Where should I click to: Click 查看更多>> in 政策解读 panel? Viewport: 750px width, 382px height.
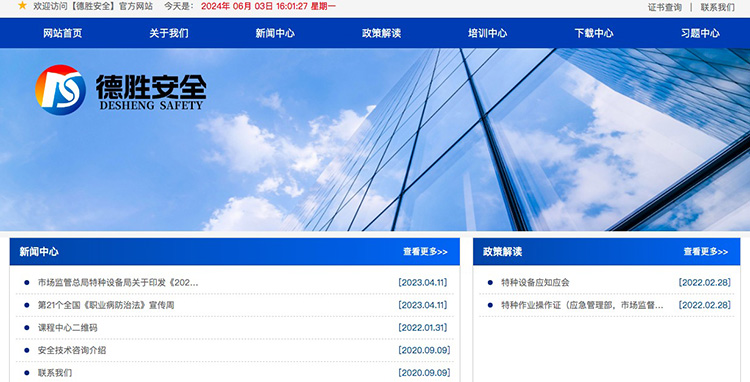(x=706, y=251)
